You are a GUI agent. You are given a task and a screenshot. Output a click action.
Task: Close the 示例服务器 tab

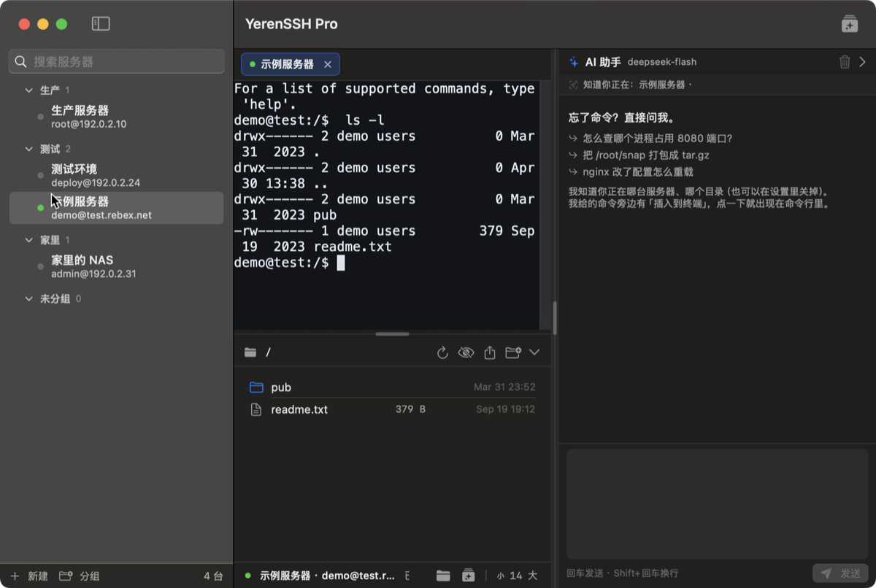tap(328, 65)
